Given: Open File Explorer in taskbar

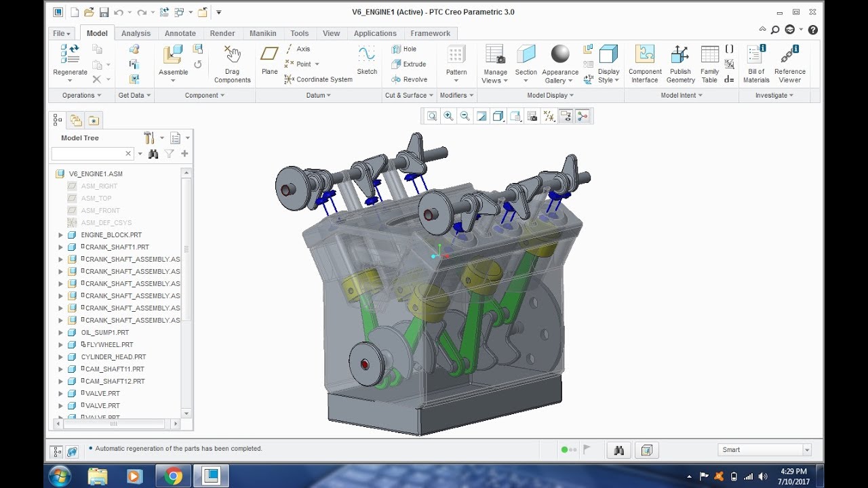Looking at the screenshot, I should (97, 476).
